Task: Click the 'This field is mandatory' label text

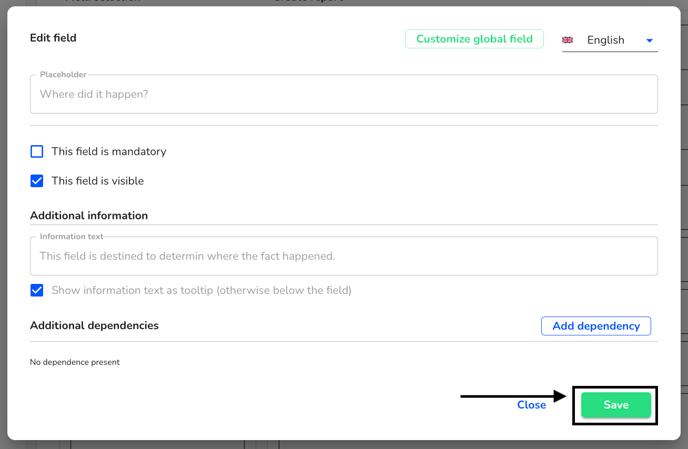Action: coord(109,151)
